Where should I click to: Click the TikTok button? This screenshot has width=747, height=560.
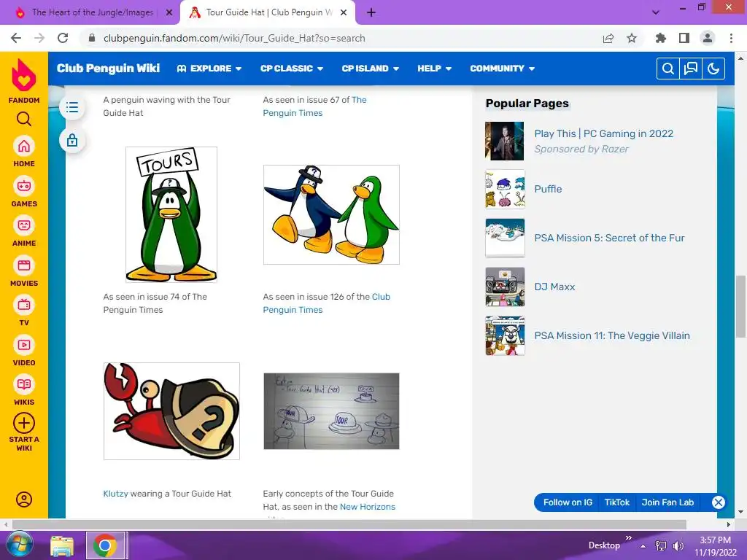(617, 502)
